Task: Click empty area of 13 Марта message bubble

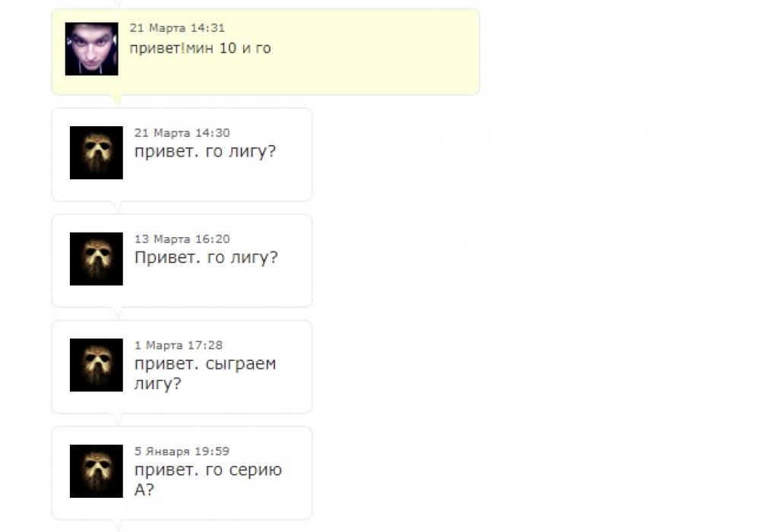Action: click(x=218, y=290)
